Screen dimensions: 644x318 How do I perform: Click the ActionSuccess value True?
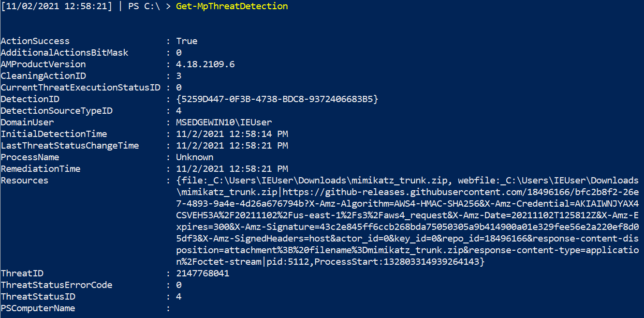click(187, 41)
